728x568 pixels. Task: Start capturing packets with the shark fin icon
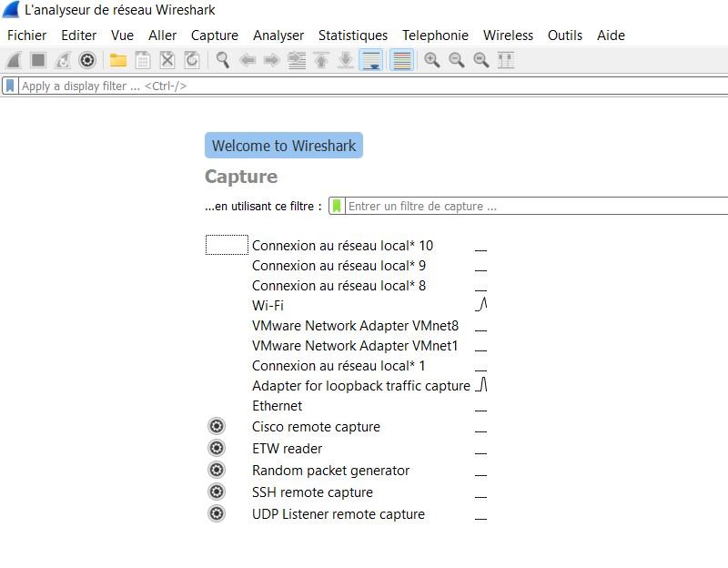coord(14,60)
